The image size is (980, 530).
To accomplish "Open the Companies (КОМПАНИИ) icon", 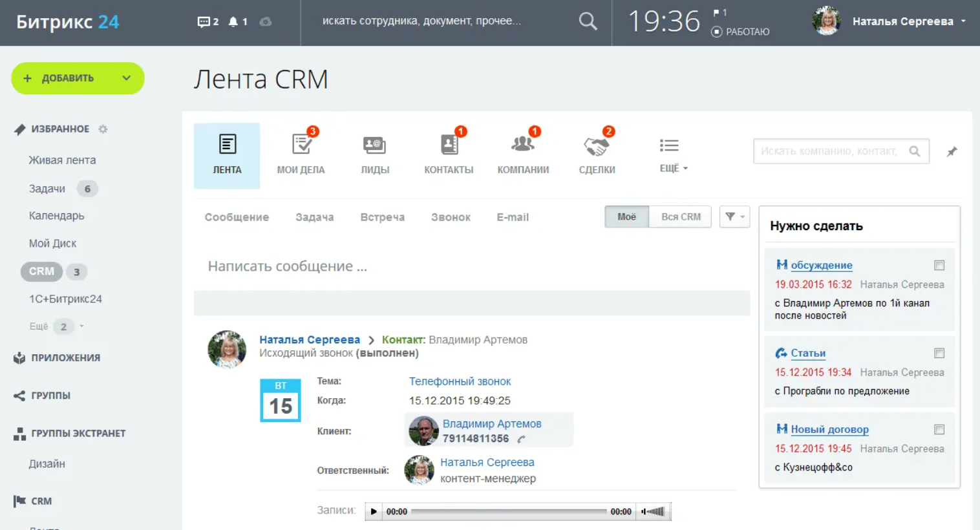I will 523,146.
